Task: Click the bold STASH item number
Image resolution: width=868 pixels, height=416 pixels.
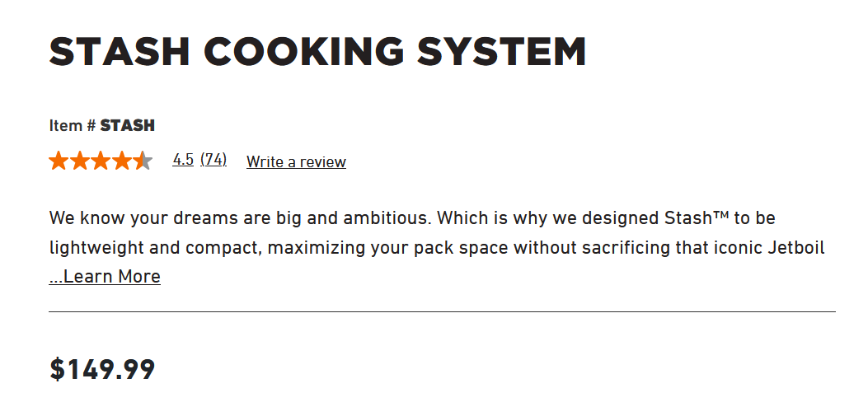Action: 127,126
